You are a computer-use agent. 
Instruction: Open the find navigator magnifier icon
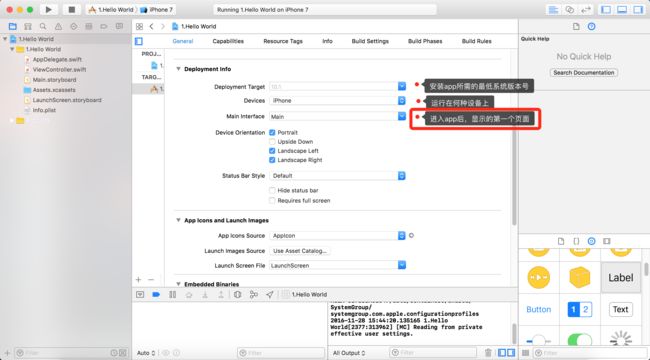(x=43, y=27)
